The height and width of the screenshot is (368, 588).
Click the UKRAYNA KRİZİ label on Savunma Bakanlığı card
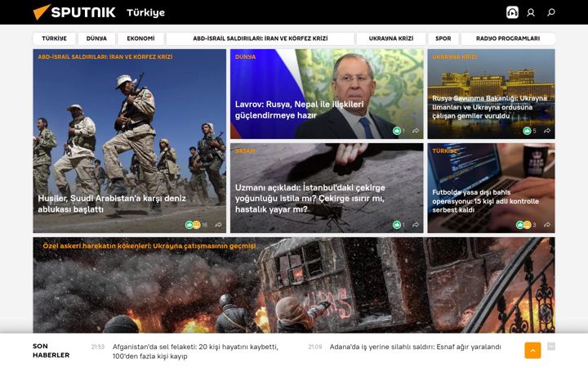pos(455,56)
